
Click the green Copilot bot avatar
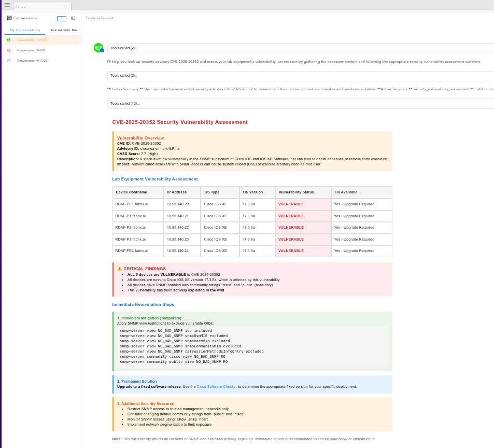coord(98,48)
